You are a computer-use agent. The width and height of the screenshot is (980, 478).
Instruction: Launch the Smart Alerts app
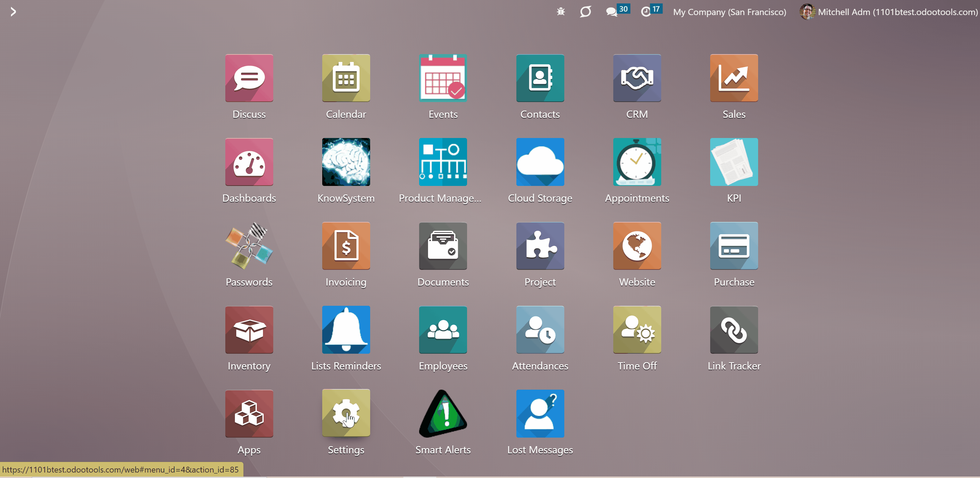pyautogui.click(x=443, y=413)
